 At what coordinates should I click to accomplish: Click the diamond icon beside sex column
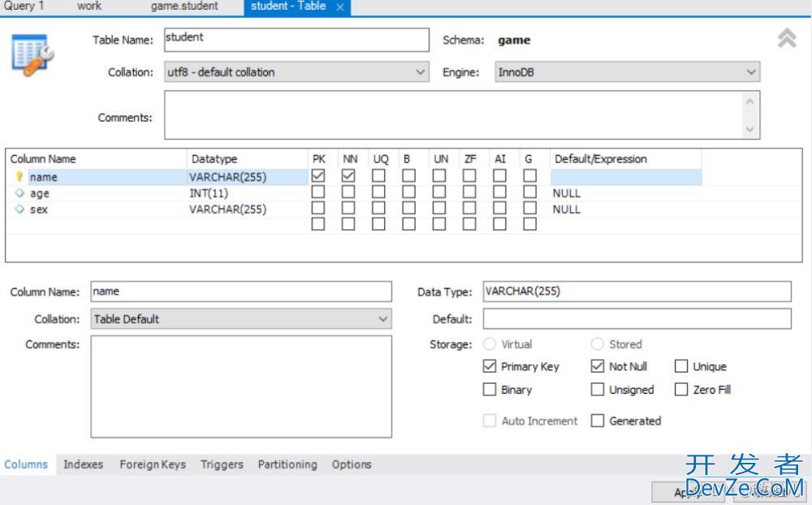click(x=19, y=209)
